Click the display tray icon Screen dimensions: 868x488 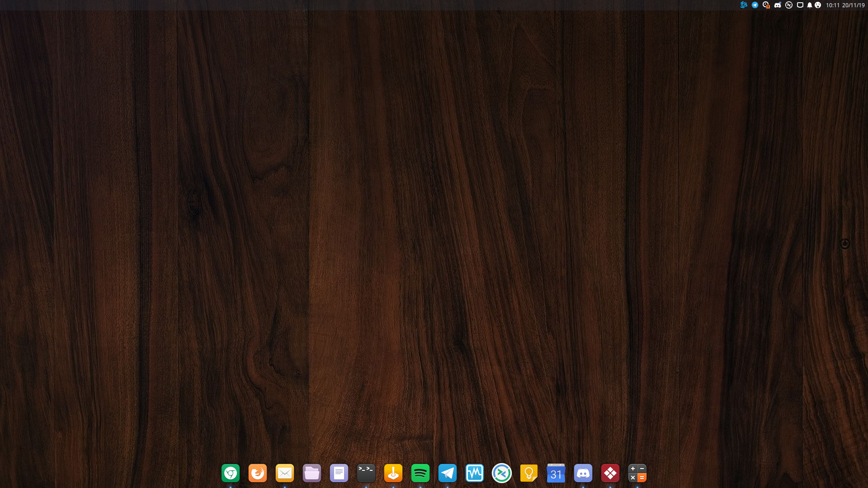pos(800,5)
